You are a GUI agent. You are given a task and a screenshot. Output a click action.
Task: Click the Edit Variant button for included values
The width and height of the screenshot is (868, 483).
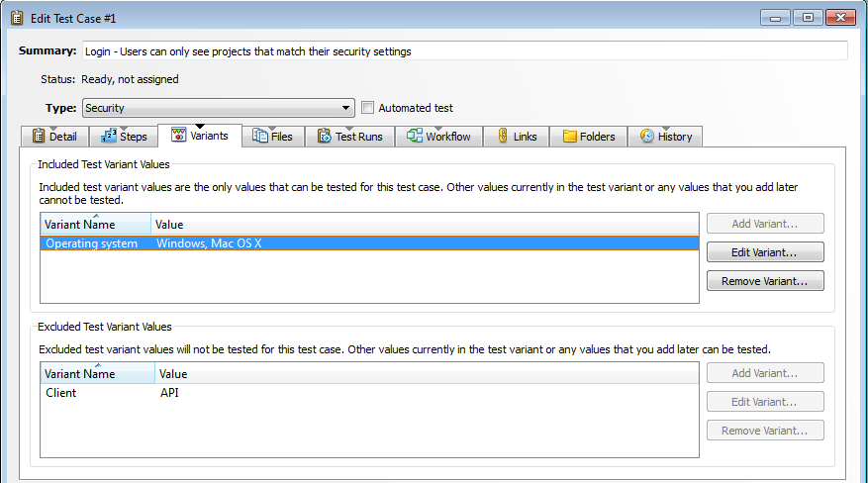coord(765,252)
